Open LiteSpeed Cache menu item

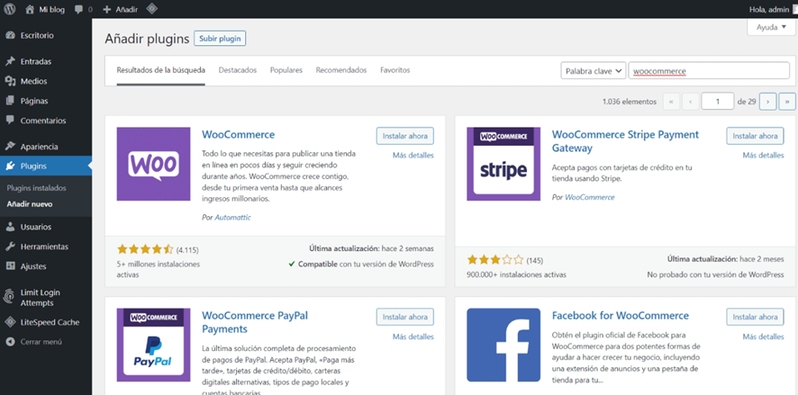tap(49, 322)
